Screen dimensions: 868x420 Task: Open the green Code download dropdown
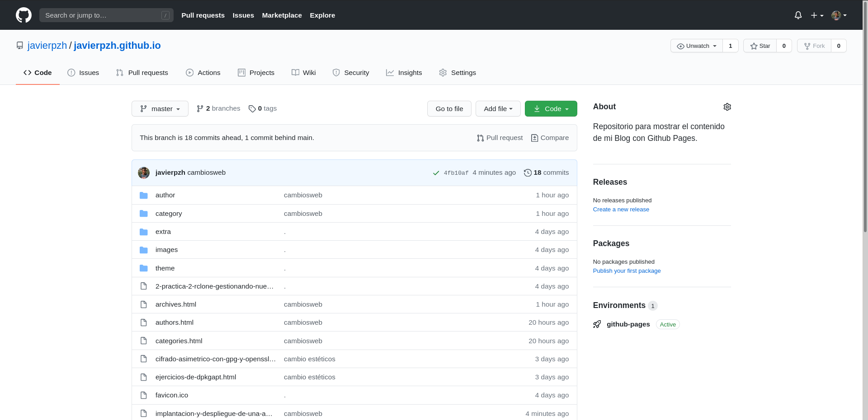coord(551,109)
